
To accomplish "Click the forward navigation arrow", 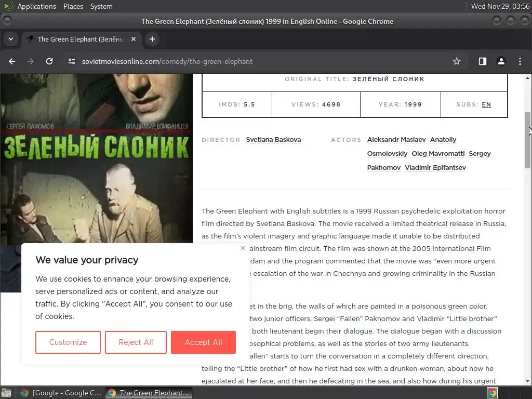I will (x=31, y=61).
